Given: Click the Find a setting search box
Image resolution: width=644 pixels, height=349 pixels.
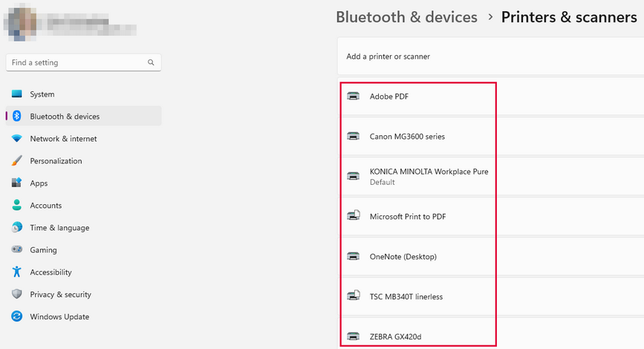Looking at the screenshot, I should (83, 62).
